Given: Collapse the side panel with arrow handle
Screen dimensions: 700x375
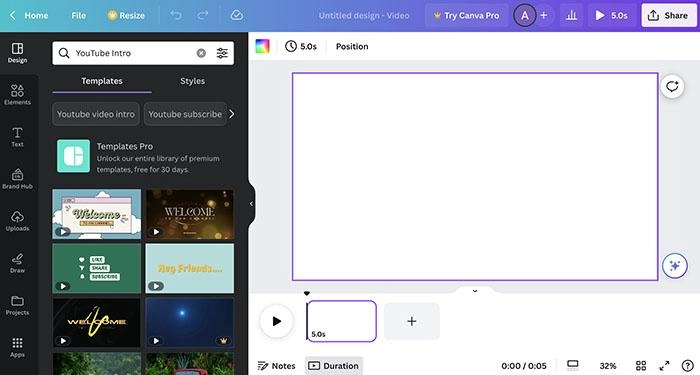Looking at the screenshot, I should (x=251, y=204).
